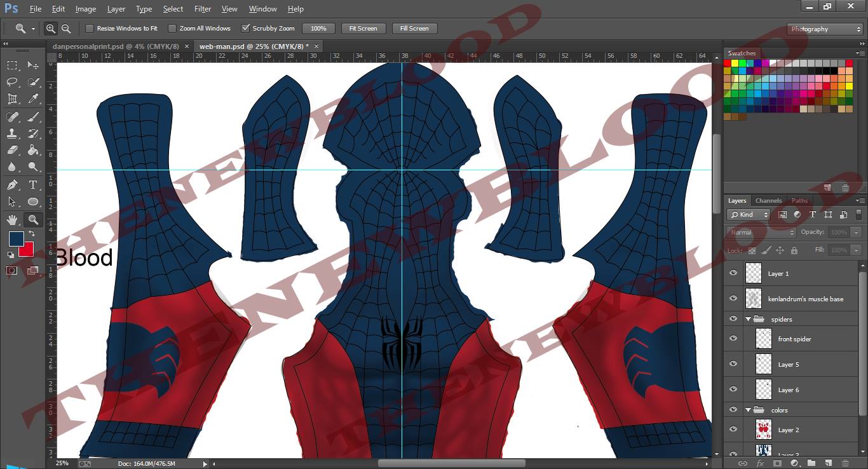Enable Resize Windows to Fit checkbox
Image resolution: width=868 pixels, height=469 pixels.
[x=90, y=29]
